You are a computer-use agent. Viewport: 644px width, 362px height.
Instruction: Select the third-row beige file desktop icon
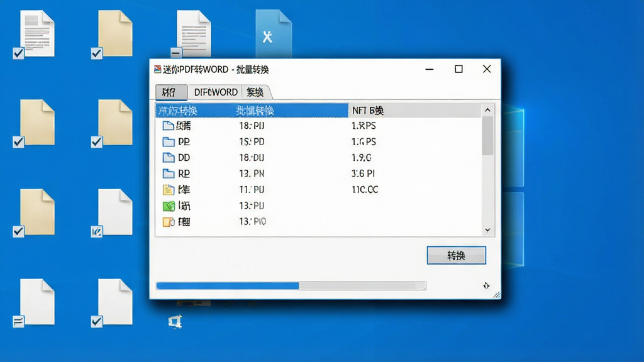click(x=37, y=212)
